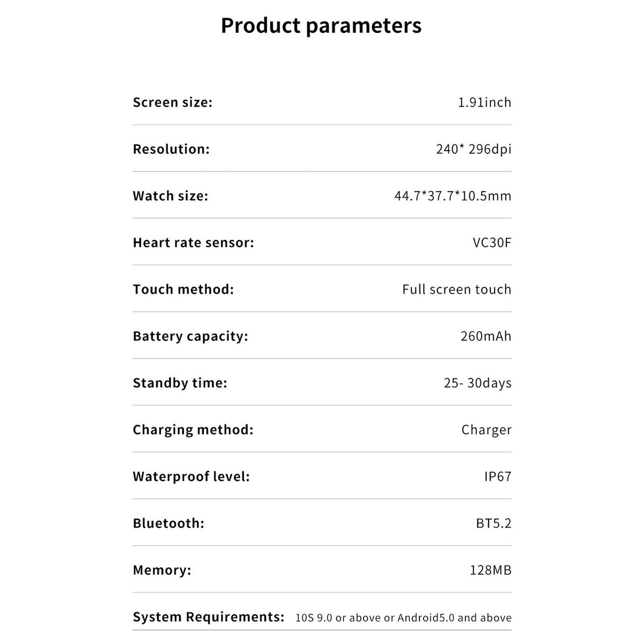The width and height of the screenshot is (644, 644).
Task: Select the 260mAh value
Action: (x=486, y=336)
